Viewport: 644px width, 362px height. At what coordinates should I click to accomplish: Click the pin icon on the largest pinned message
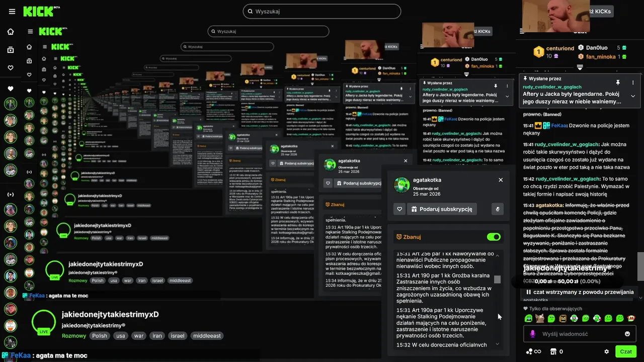(x=618, y=82)
